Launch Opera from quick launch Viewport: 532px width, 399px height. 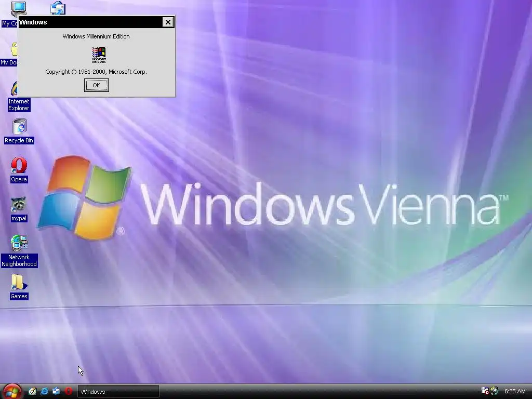(x=68, y=391)
